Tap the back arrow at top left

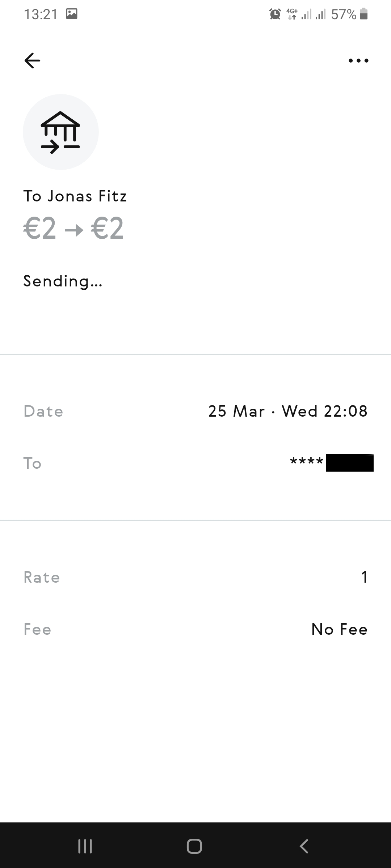tap(32, 60)
